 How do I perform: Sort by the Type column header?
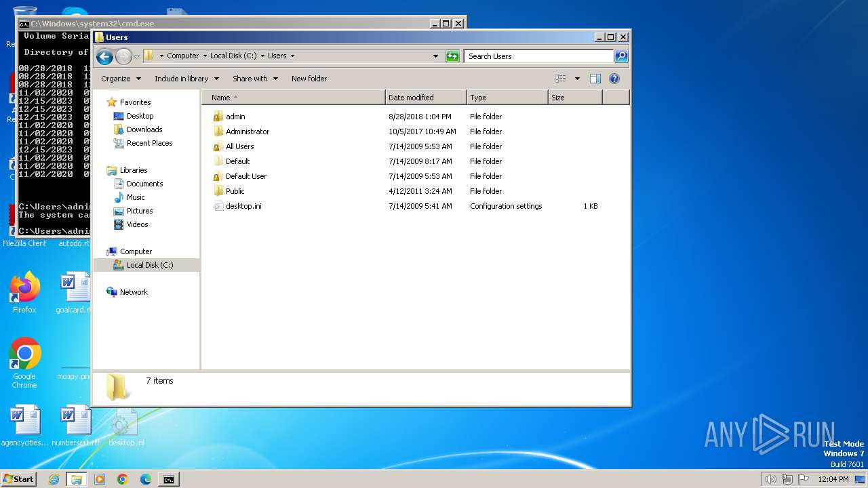[507, 98]
